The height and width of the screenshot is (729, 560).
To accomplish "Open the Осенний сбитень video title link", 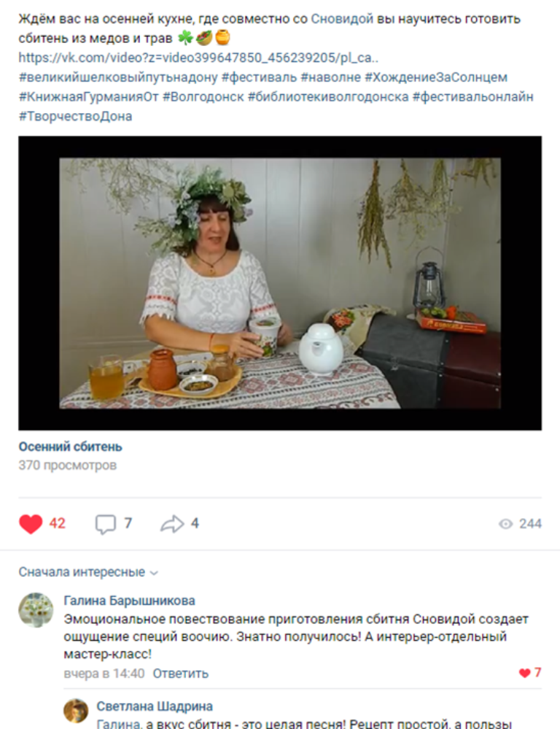I will click(x=70, y=447).
